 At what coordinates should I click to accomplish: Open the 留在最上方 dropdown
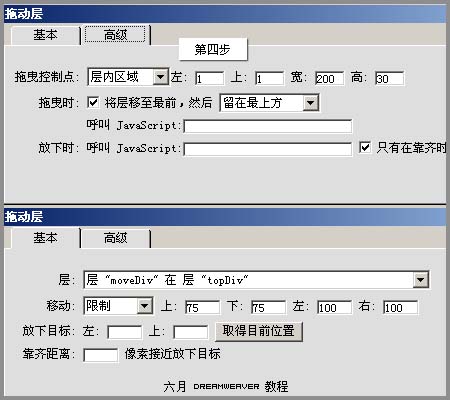click(310, 103)
